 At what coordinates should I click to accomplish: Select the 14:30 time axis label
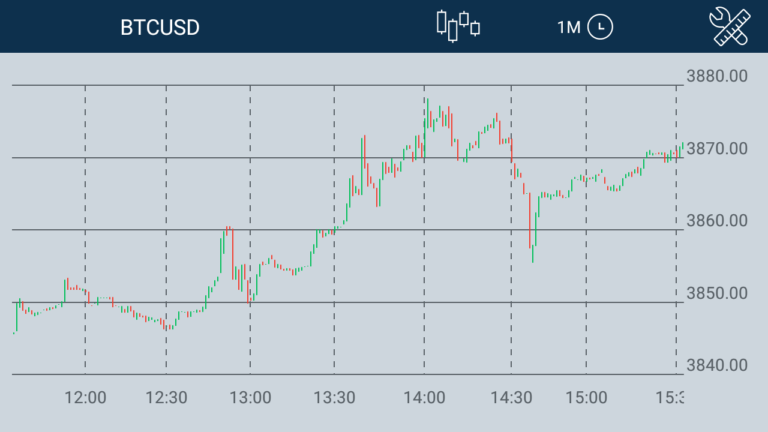[511, 397]
